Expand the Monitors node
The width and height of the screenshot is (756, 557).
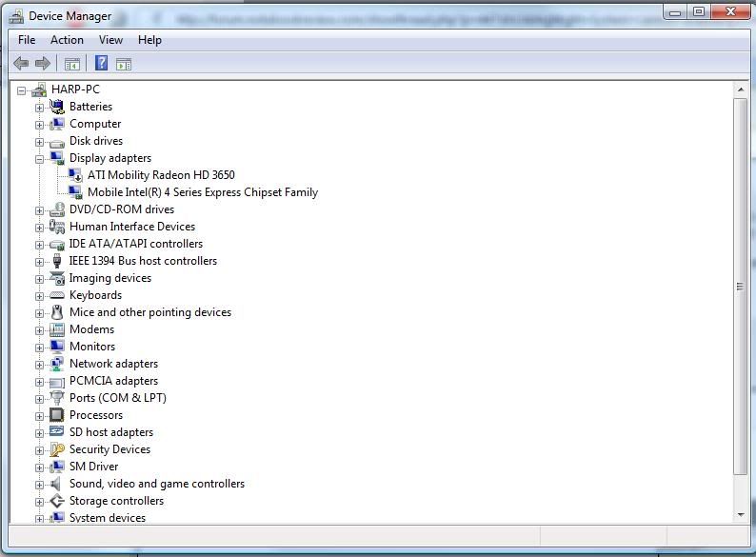click(40, 348)
